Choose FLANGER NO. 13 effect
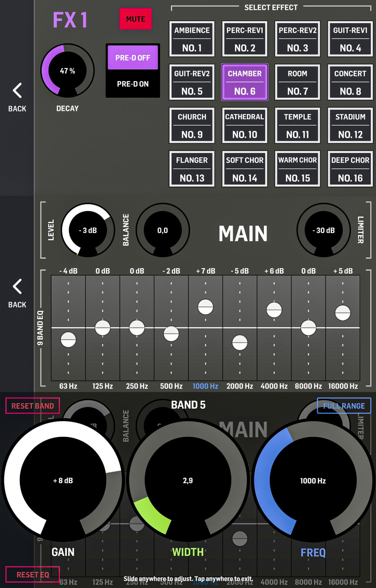376x588 pixels. pyautogui.click(x=192, y=169)
